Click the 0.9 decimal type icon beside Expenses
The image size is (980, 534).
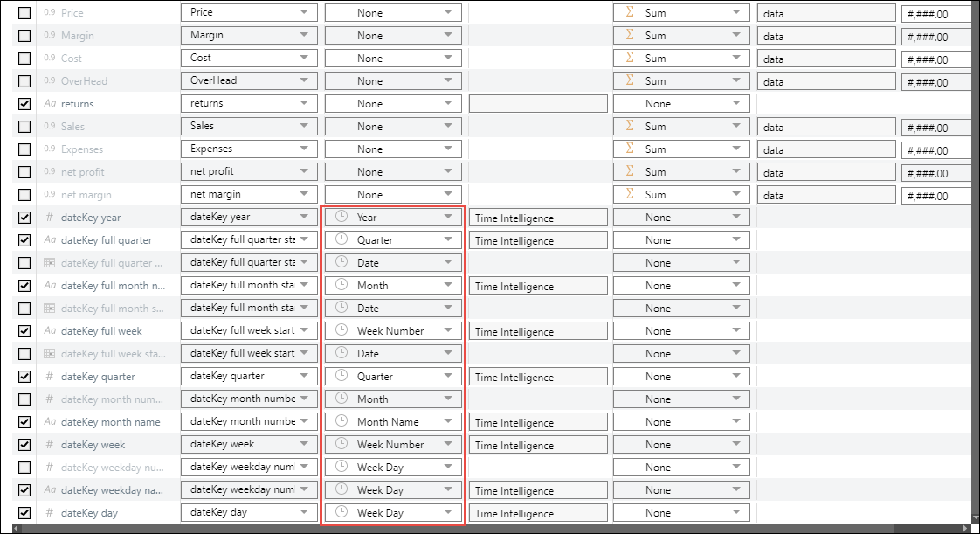[50, 149]
